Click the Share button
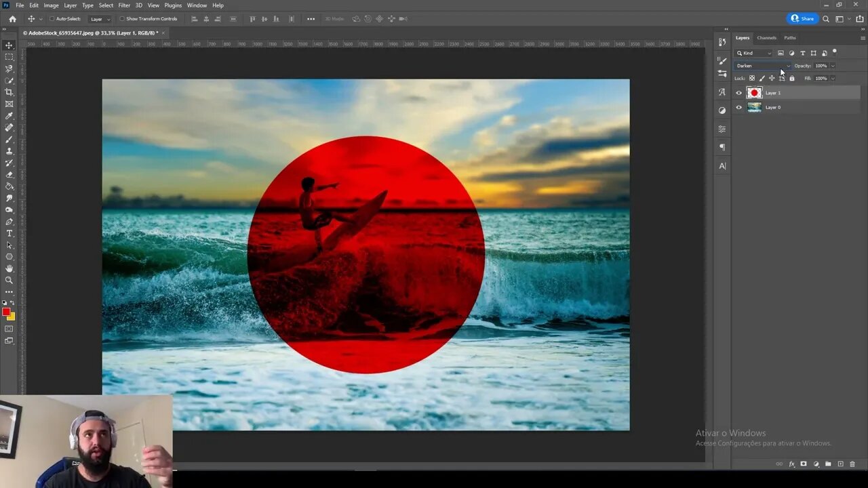Screen dimensions: 868x488 coord(803,19)
